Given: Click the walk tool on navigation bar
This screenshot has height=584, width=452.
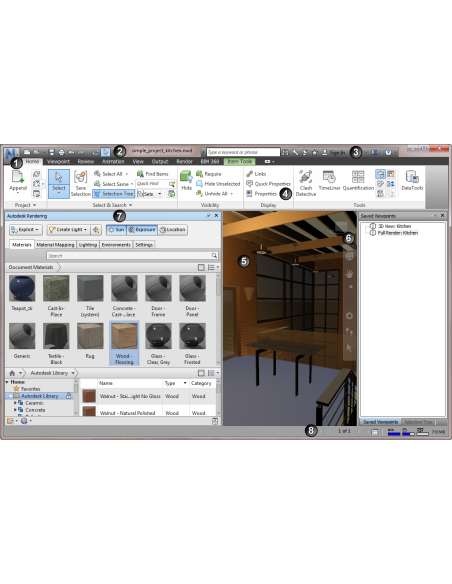Looking at the screenshot, I should click(349, 331).
